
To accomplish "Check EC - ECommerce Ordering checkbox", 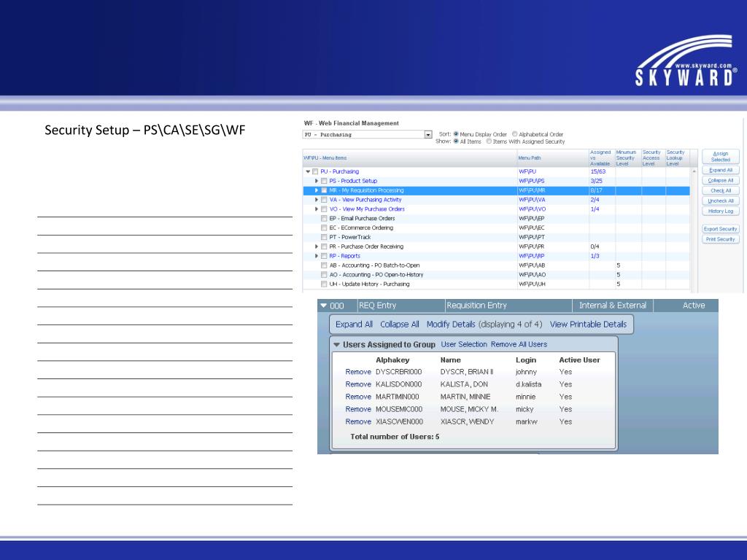I will pyautogui.click(x=324, y=228).
